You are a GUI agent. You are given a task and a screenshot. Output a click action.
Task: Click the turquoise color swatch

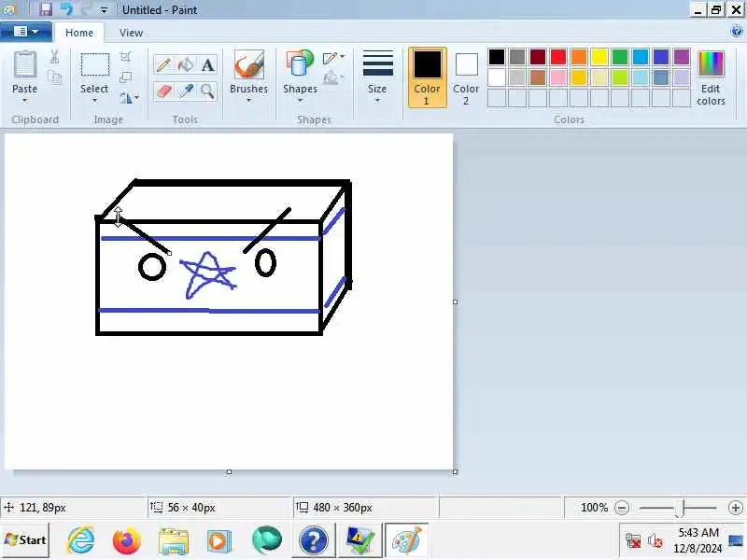coord(641,57)
